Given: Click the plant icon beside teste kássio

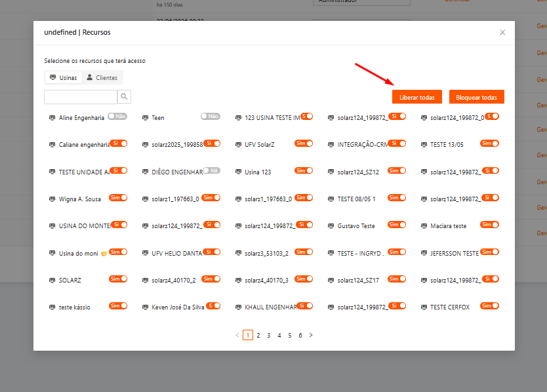Looking at the screenshot, I should tap(52, 307).
